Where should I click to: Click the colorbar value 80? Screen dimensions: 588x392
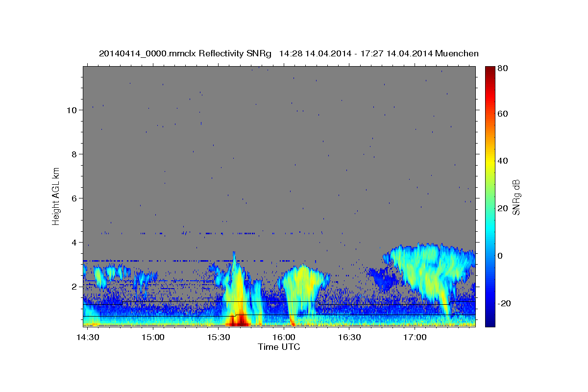[503, 68]
